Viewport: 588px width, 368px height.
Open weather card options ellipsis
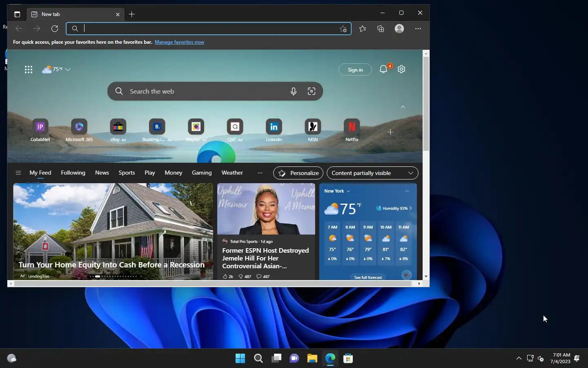click(407, 191)
